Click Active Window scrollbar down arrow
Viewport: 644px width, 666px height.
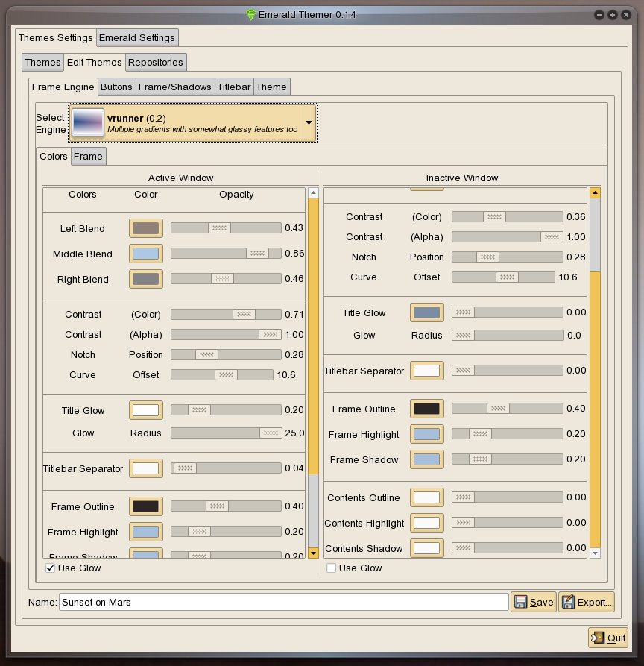click(313, 553)
